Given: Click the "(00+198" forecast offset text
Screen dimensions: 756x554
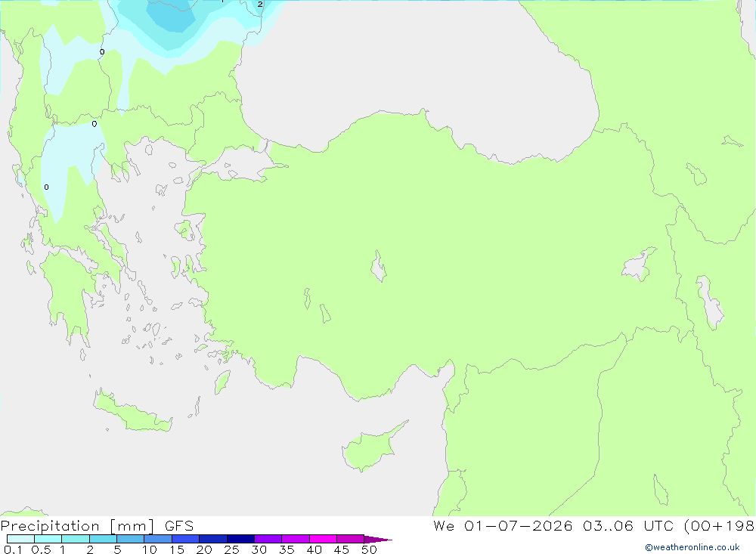Looking at the screenshot, I should (x=719, y=526).
